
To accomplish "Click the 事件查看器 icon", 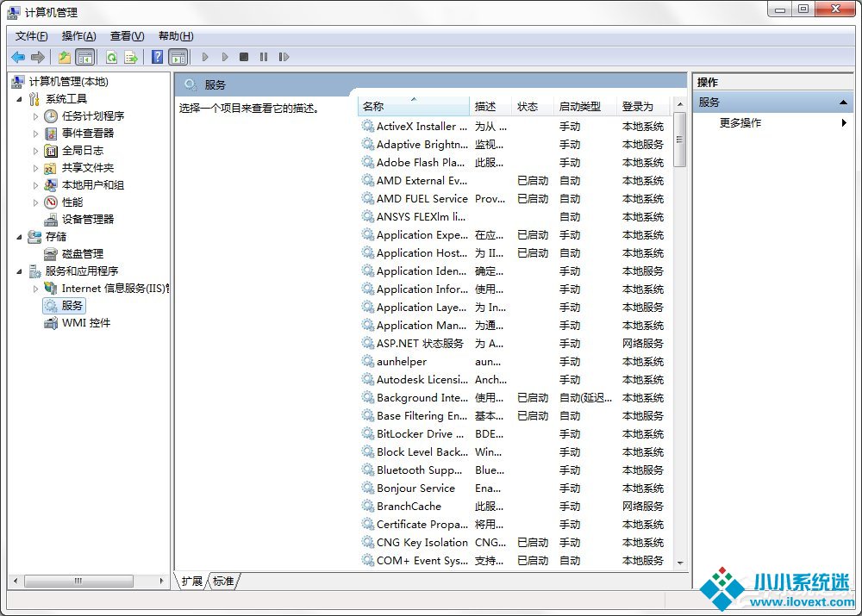I will (x=51, y=134).
